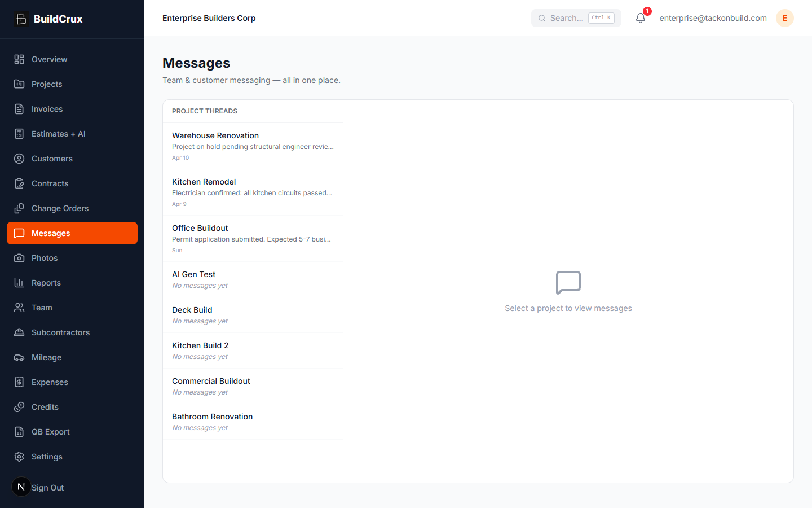
Task: Click the enterprise@tackonbuild.com account label
Action: pyautogui.click(x=713, y=18)
